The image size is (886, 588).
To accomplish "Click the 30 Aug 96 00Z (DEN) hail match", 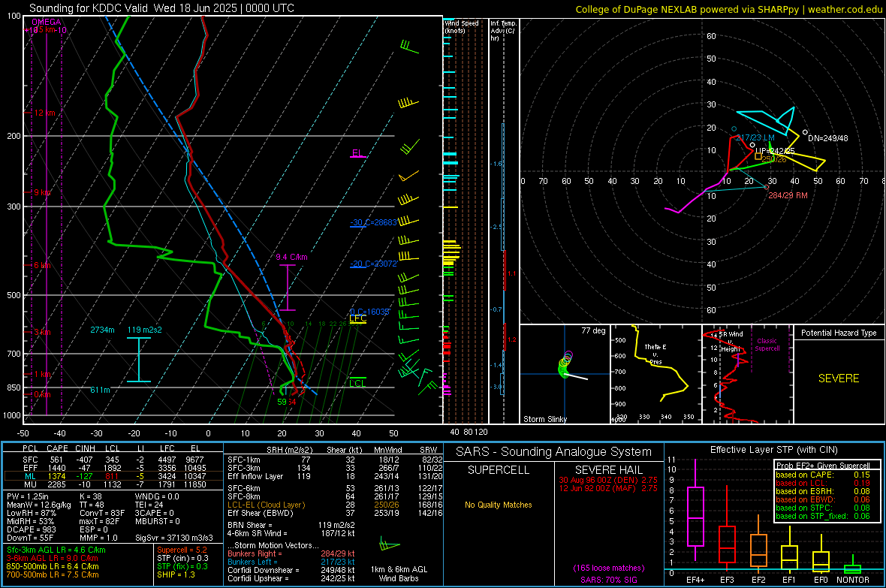I will [x=608, y=479].
